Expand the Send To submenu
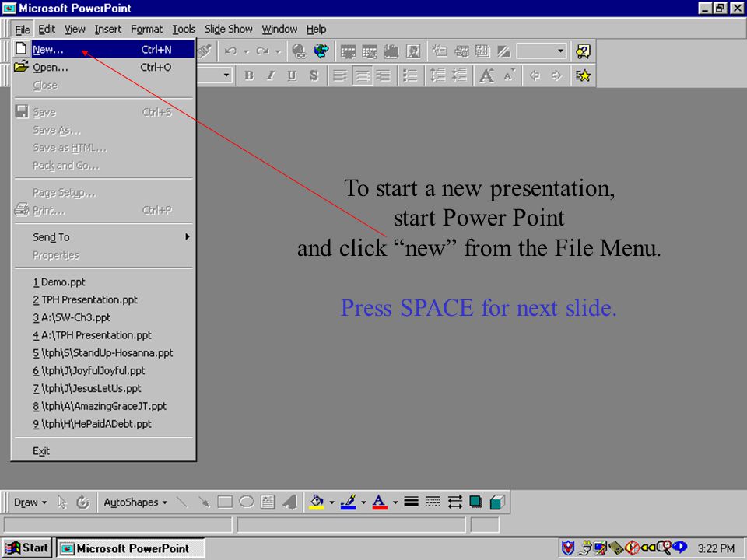This screenshot has height=560, width=747. [x=103, y=236]
